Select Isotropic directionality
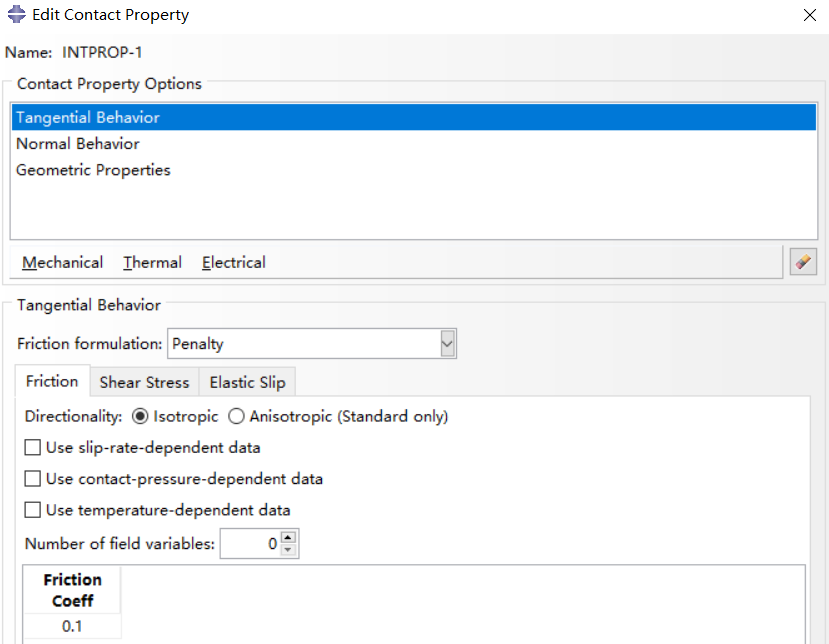The width and height of the screenshot is (829, 644). tap(140, 417)
